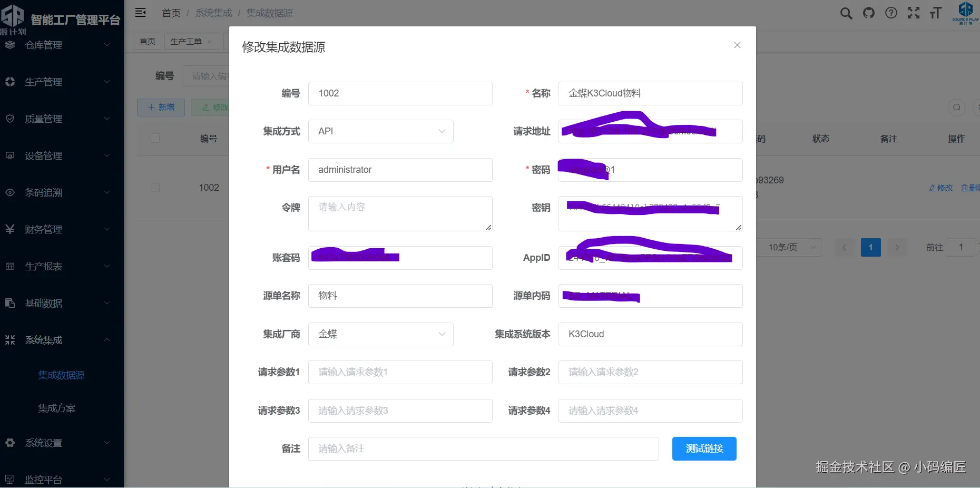Click the 测试链接 button

[704, 448]
